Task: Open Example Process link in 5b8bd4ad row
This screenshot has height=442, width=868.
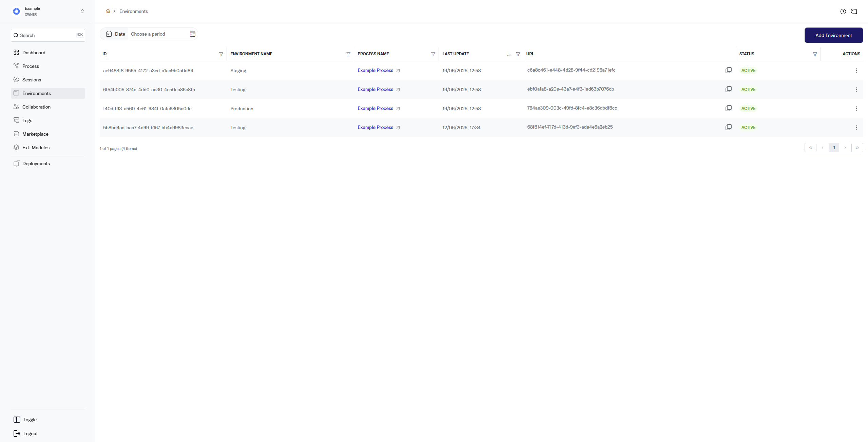Action: tap(379, 128)
